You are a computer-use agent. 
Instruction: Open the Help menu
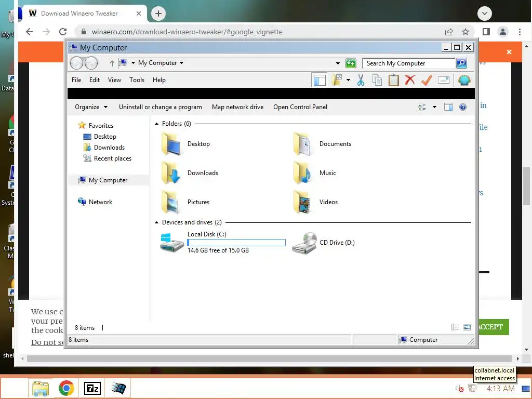click(x=159, y=80)
